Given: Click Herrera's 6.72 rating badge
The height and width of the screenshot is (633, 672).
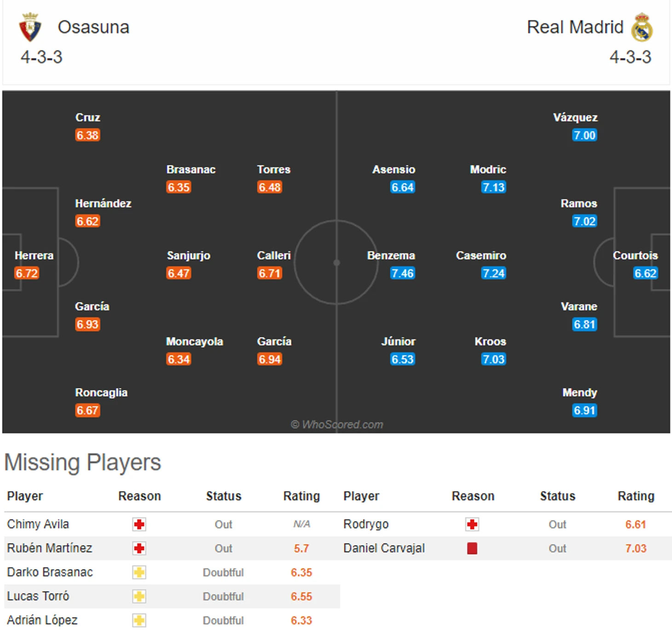Looking at the screenshot, I should (x=27, y=273).
